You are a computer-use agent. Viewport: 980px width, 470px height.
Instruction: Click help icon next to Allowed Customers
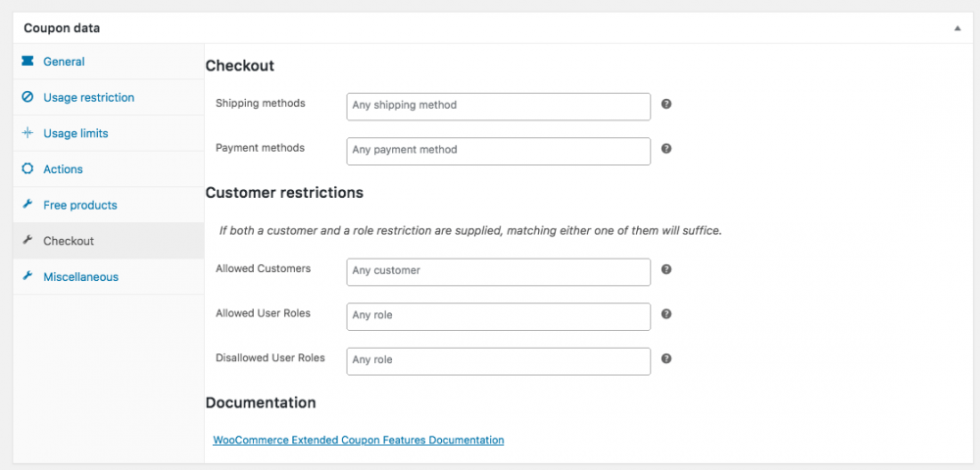[x=666, y=269]
